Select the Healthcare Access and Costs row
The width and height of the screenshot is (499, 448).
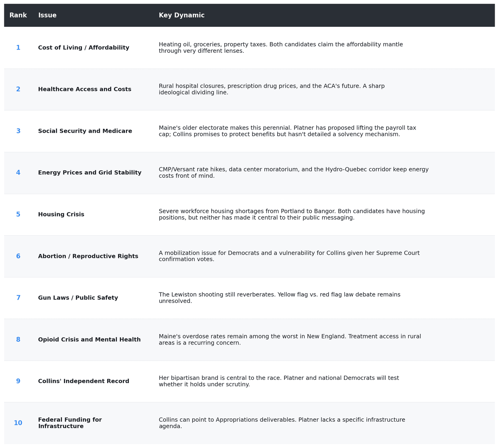(249, 90)
